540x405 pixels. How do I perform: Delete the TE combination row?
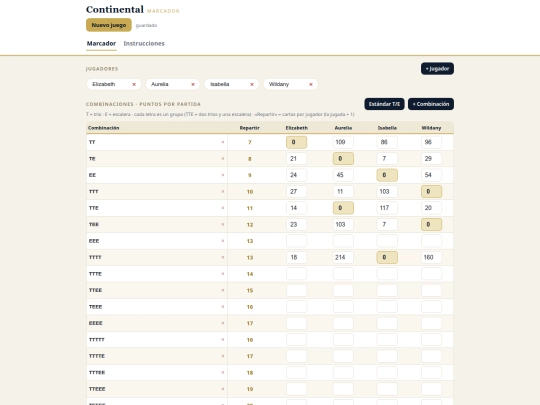[x=222, y=159]
